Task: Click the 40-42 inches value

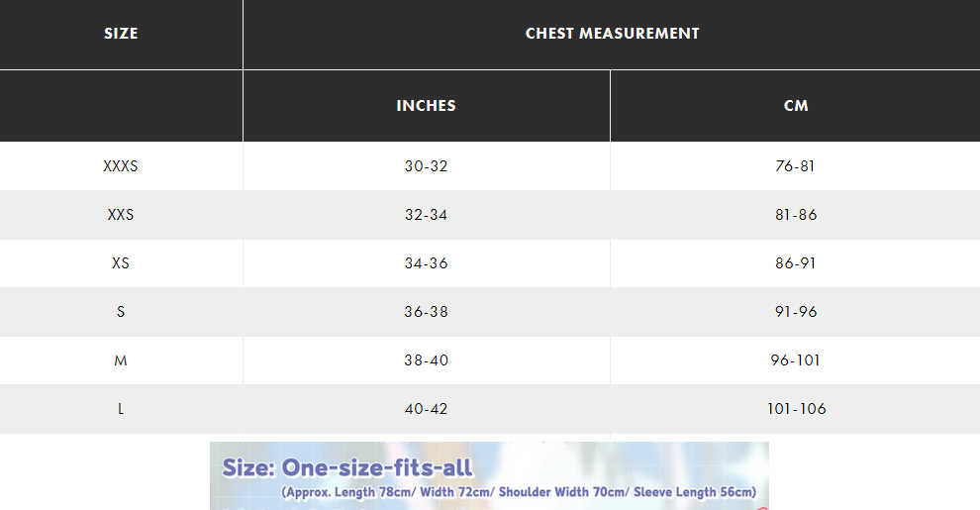Action: [x=426, y=409]
